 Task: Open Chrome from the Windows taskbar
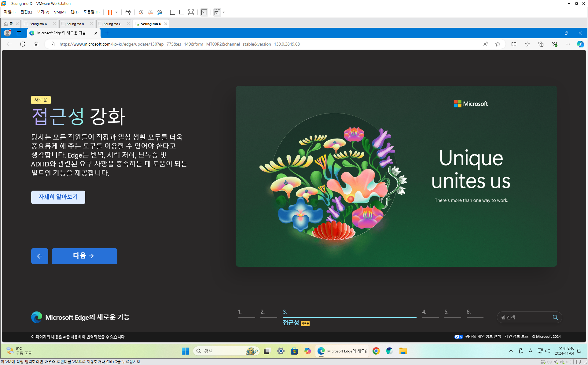pos(376,351)
